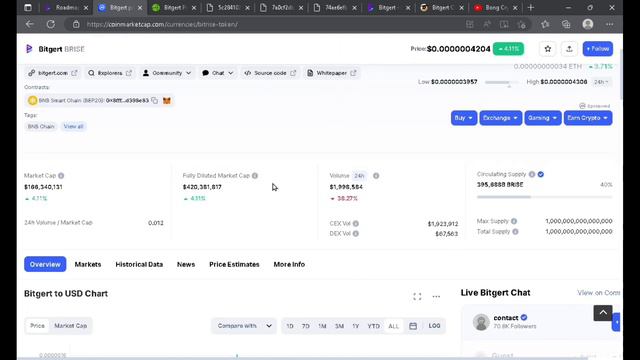
Task: Select 7D chart range
Action: click(x=306, y=326)
